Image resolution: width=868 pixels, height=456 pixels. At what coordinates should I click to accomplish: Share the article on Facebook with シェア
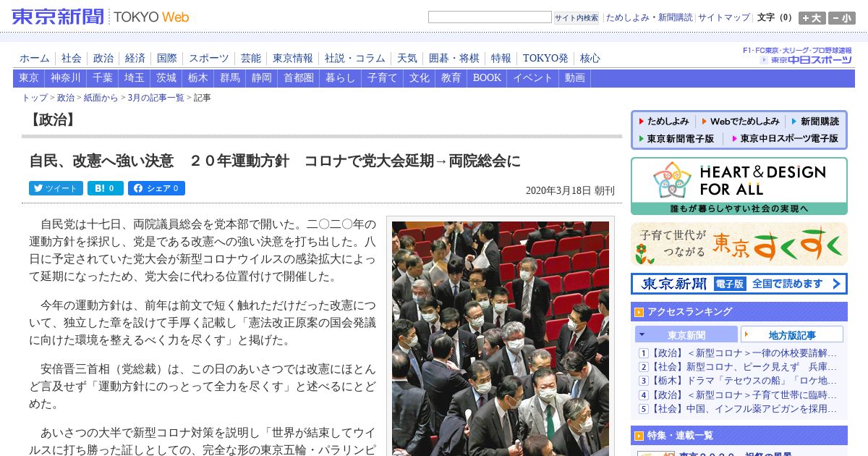tap(156, 188)
